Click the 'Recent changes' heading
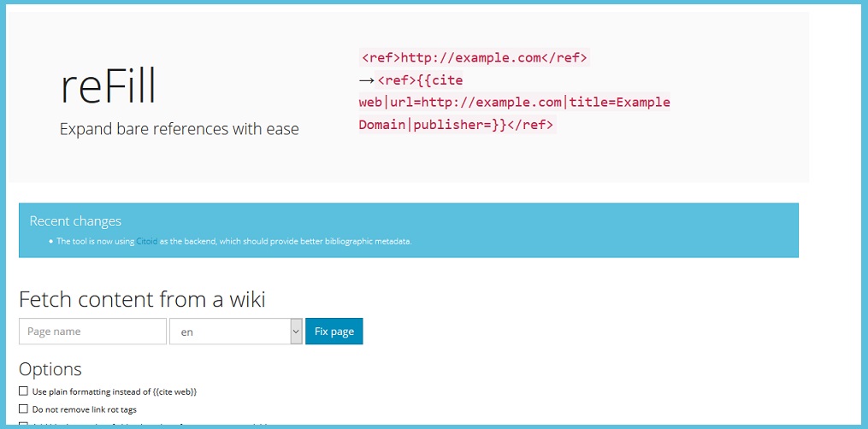Screen dimensions: 868x429 (x=75, y=221)
